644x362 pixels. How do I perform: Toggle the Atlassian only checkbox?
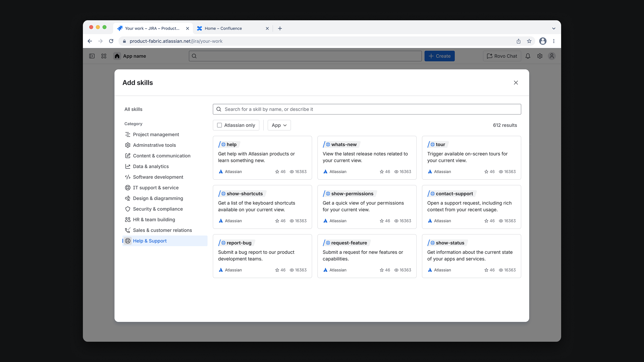(x=219, y=125)
